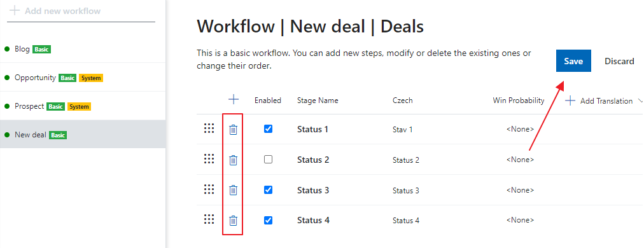
Task: Click the trash icon for Status 2
Action: [x=234, y=160]
